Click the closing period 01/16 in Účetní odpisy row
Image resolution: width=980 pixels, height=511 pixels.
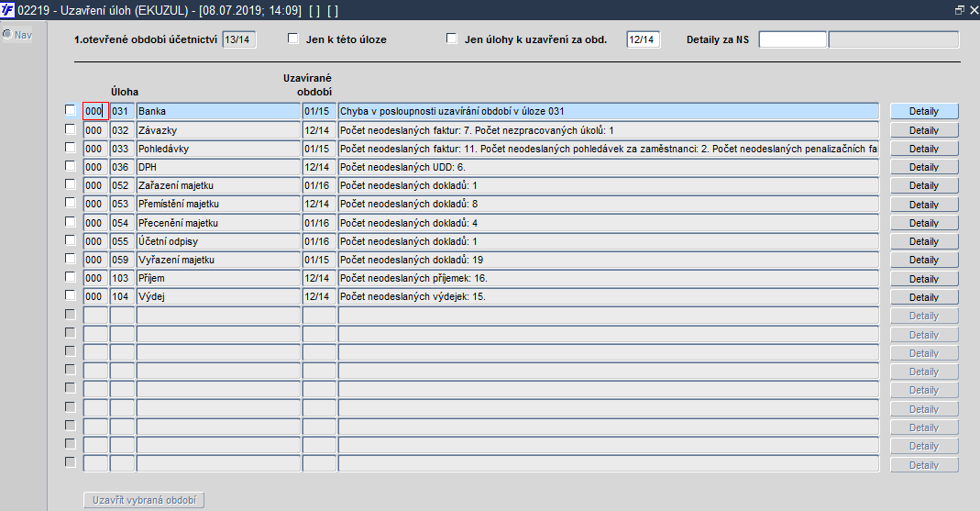(x=319, y=241)
